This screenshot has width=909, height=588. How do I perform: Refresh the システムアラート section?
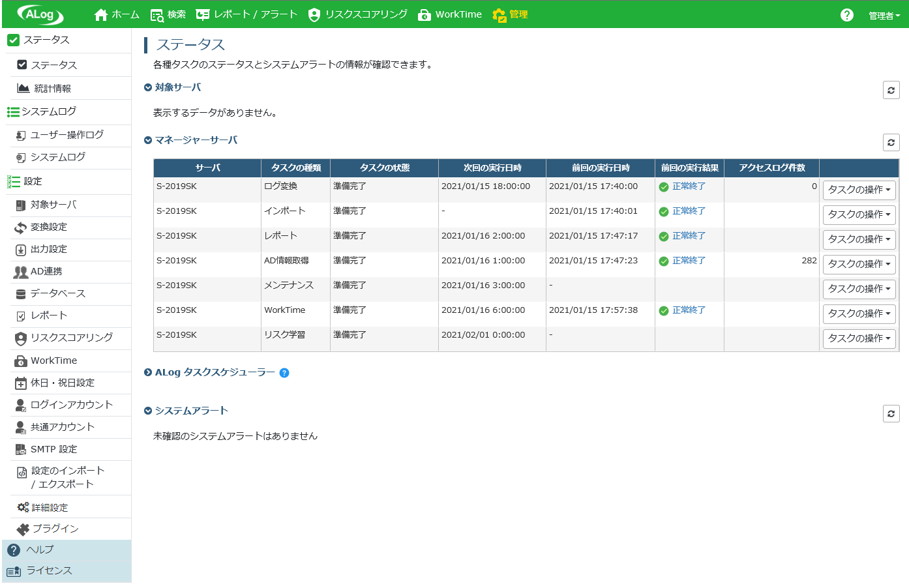tap(891, 413)
